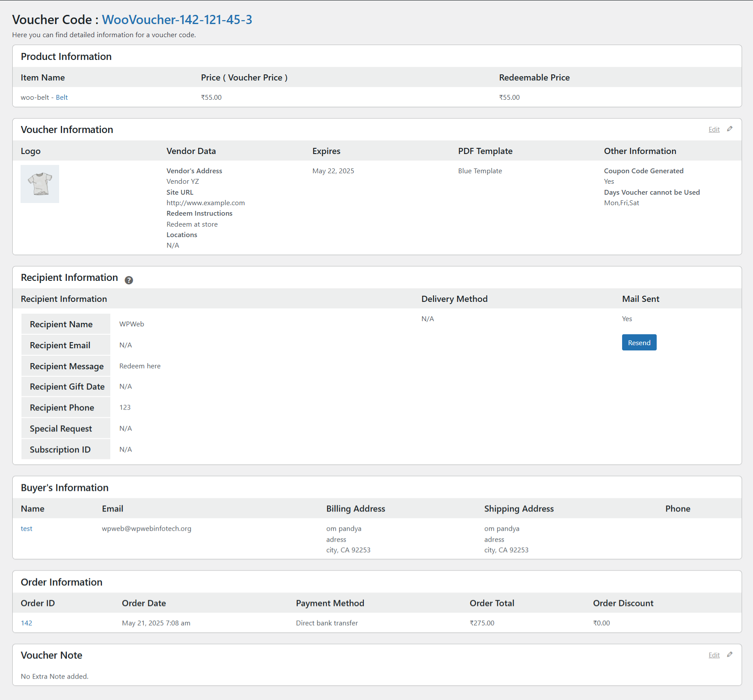The width and height of the screenshot is (753, 700).
Task: Click Direct bank transfer payment method
Action: coord(327,623)
